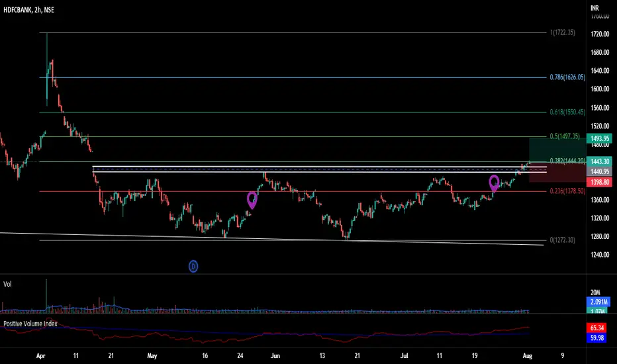Click the 1320.00 price axis label
Screen dimensions: 617x364
tap(600, 218)
